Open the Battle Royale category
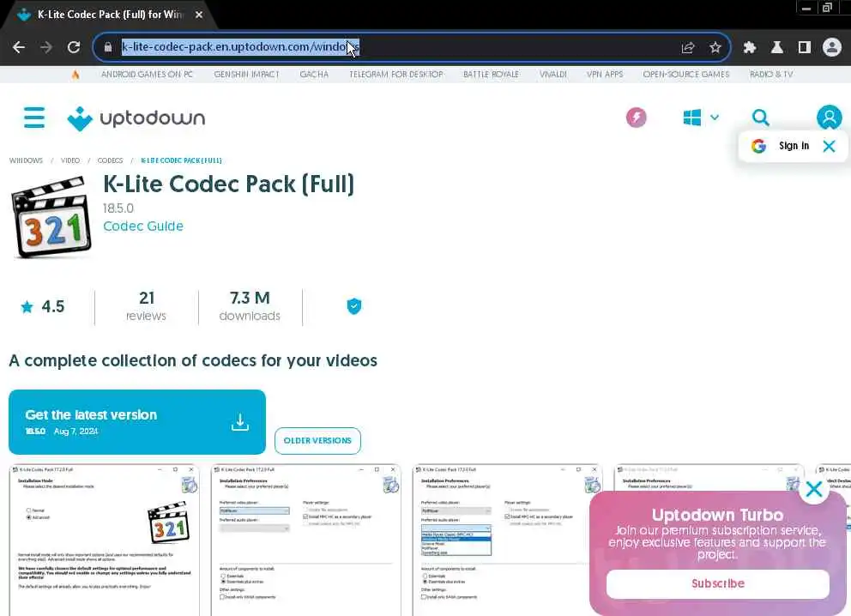 coord(491,75)
